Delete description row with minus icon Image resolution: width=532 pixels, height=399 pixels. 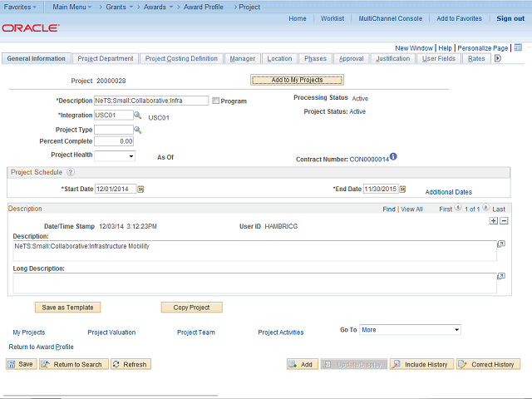point(503,220)
